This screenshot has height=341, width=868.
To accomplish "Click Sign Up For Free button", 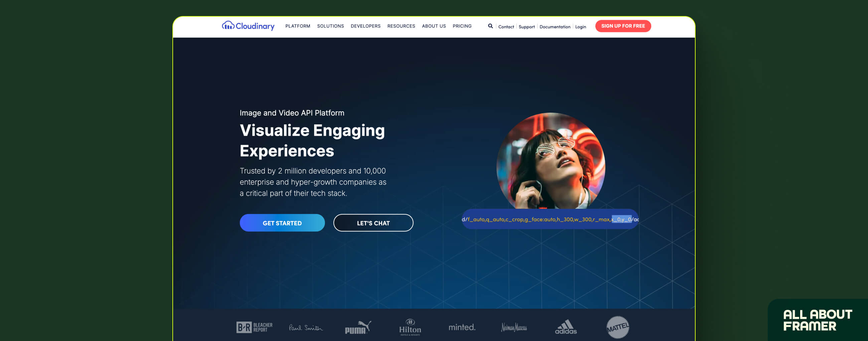I will (x=623, y=26).
